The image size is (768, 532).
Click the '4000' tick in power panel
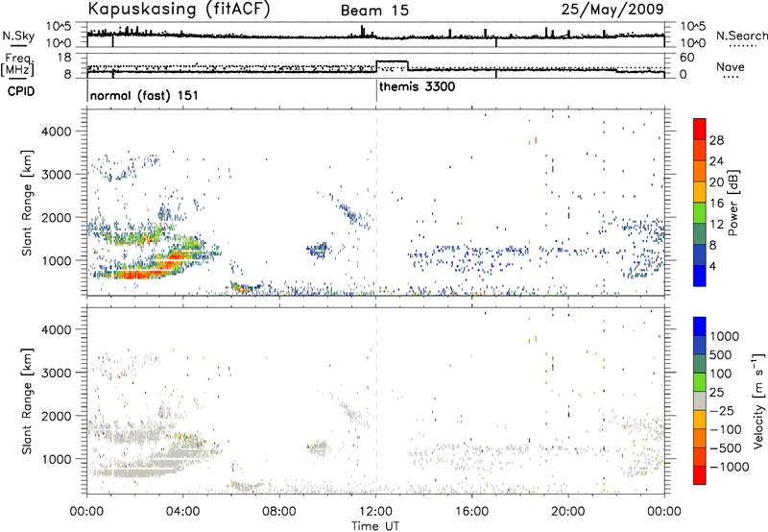tap(57, 132)
